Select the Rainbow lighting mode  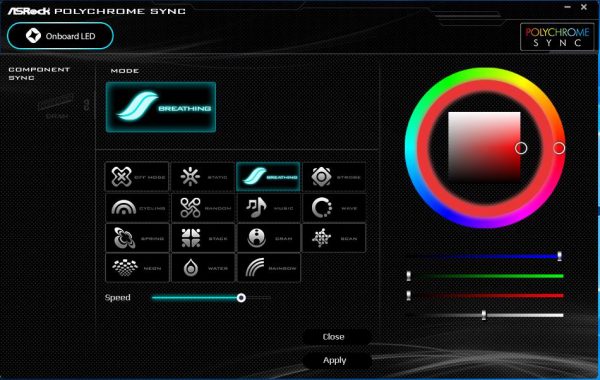pos(269,268)
